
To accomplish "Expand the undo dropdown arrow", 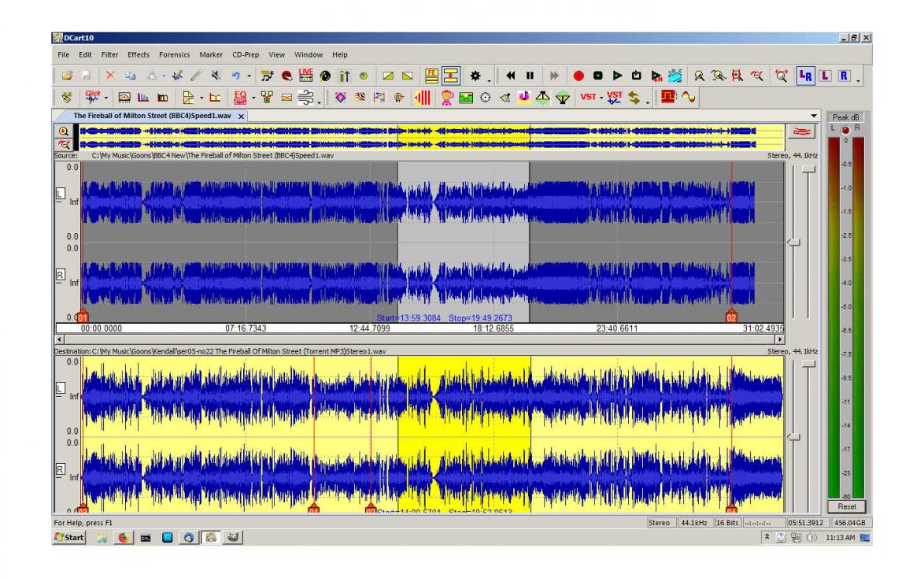I will [x=249, y=76].
